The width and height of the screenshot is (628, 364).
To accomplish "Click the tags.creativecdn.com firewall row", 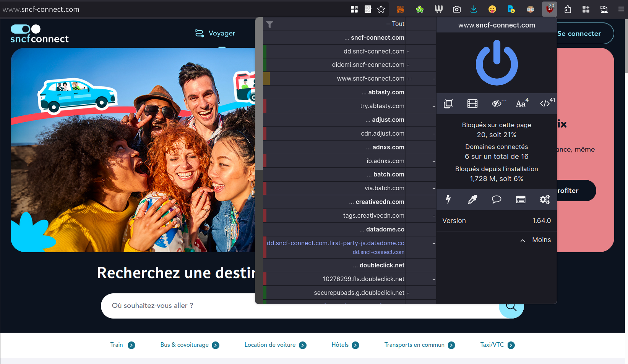I will point(349,216).
